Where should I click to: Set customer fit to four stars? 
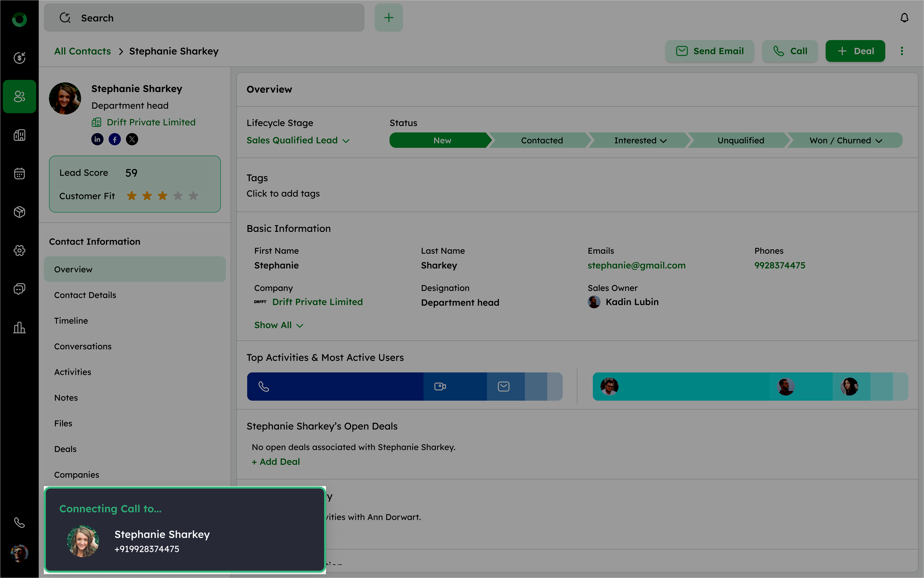(178, 196)
